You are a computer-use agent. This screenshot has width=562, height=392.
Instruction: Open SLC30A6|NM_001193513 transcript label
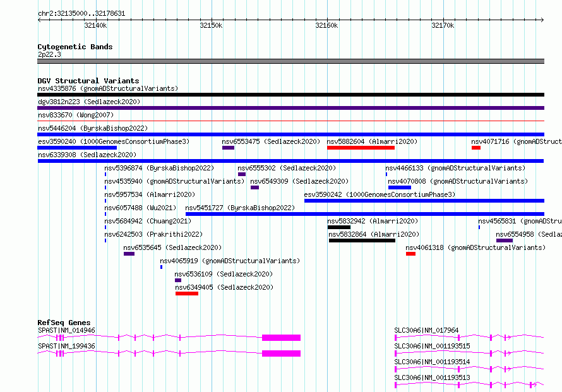pos(432,377)
